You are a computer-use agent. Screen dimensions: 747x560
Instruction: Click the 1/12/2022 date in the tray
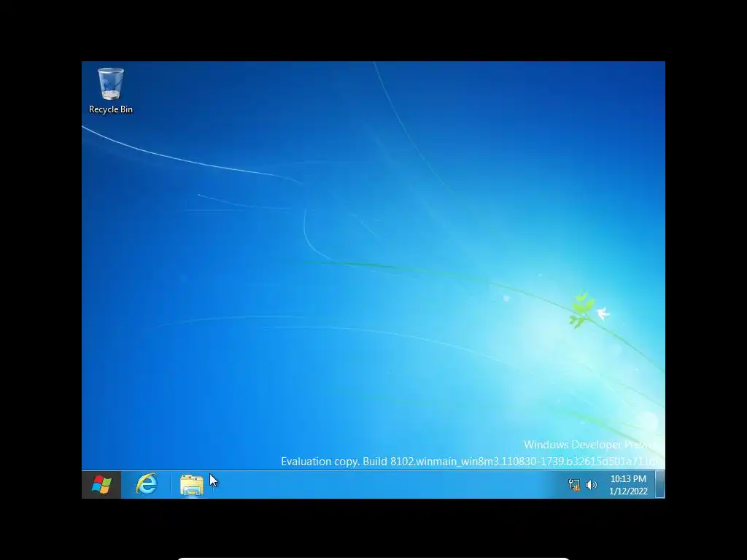pos(628,491)
